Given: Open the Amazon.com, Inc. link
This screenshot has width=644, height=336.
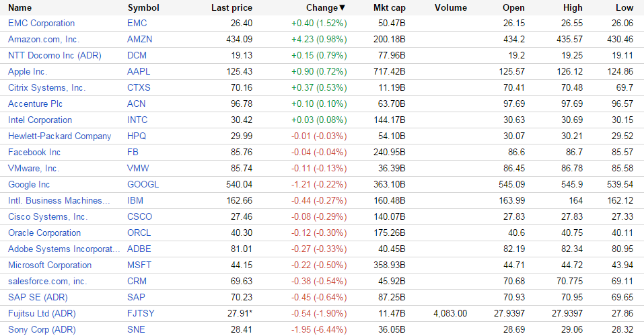Looking at the screenshot, I should 43,40.
